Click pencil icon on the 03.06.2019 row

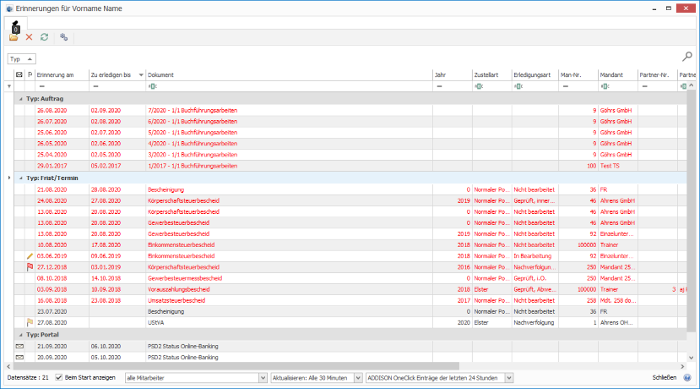click(x=30, y=256)
